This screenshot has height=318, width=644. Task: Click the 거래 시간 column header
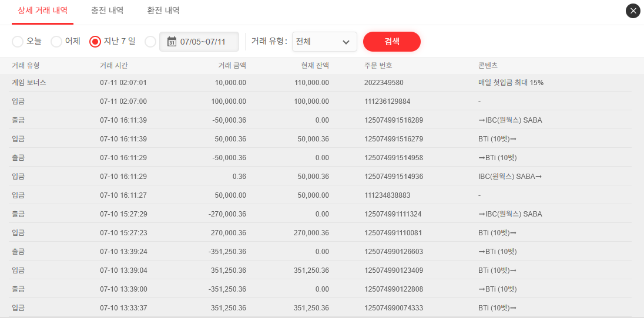coord(113,65)
